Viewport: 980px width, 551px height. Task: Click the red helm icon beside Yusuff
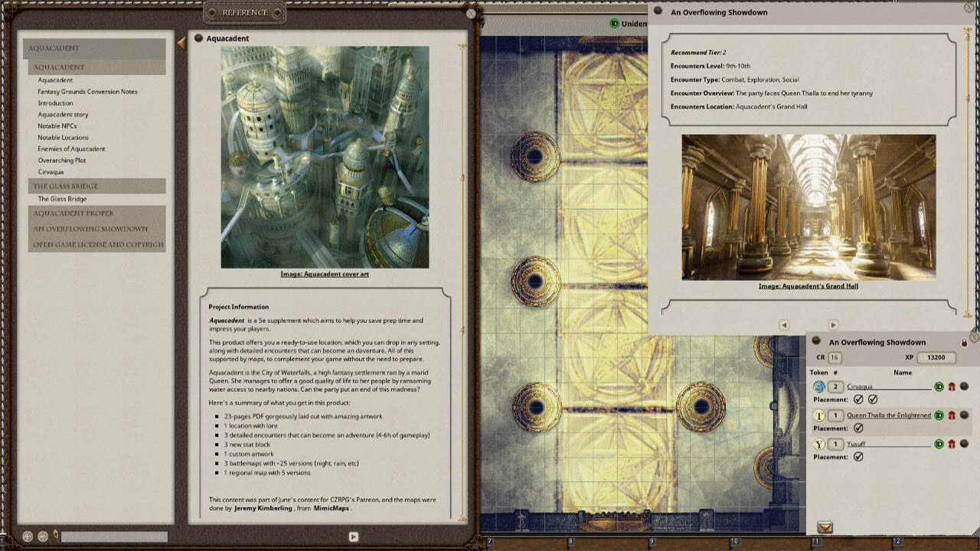click(952, 444)
